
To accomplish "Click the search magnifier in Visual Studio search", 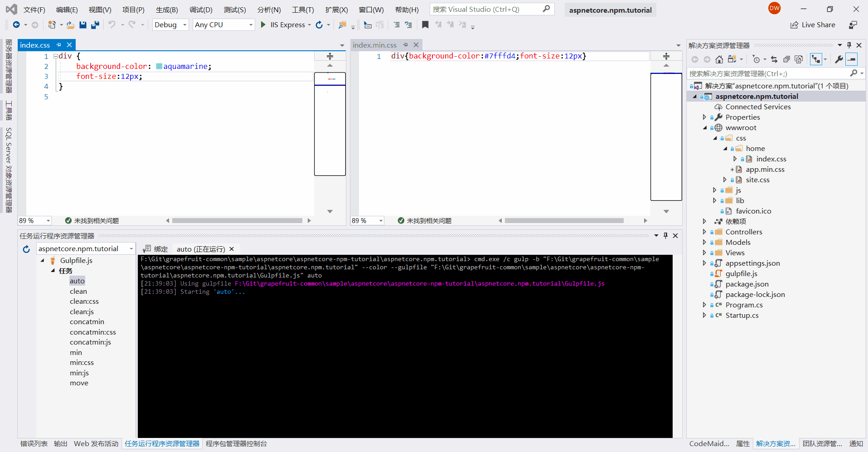I will (546, 9).
